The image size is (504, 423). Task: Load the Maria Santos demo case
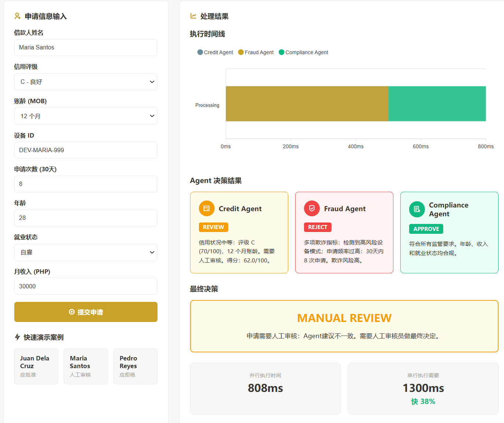86,366
